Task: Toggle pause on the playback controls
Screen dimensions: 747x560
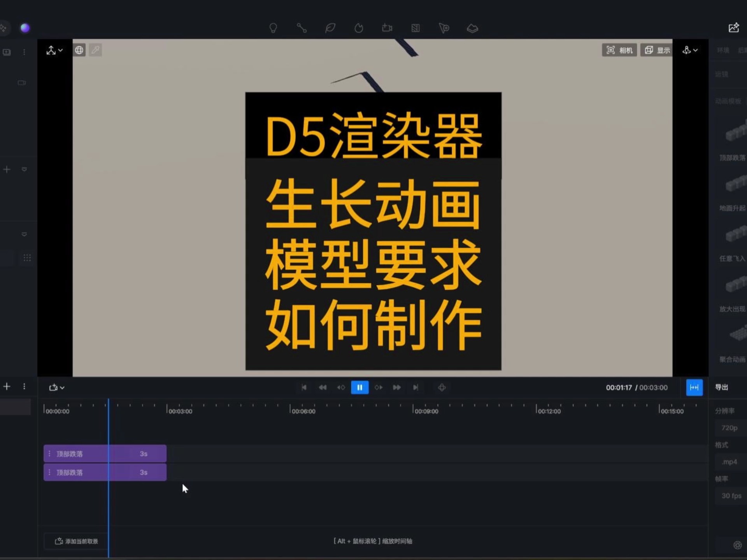Action: click(x=359, y=387)
